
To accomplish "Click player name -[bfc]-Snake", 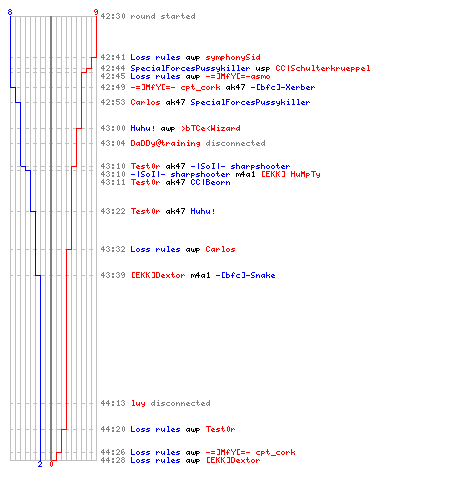I will 245,275.
